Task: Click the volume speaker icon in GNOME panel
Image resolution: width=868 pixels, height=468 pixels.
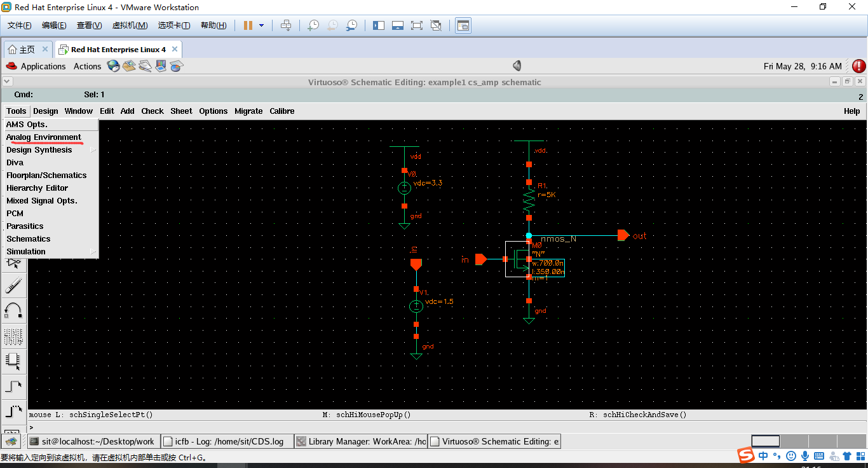Action: tap(517, 65)
